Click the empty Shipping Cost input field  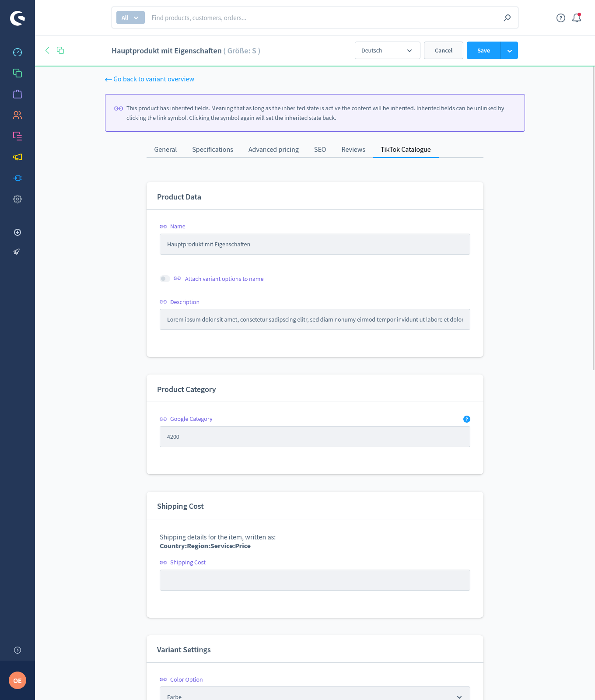coord(315,580)
